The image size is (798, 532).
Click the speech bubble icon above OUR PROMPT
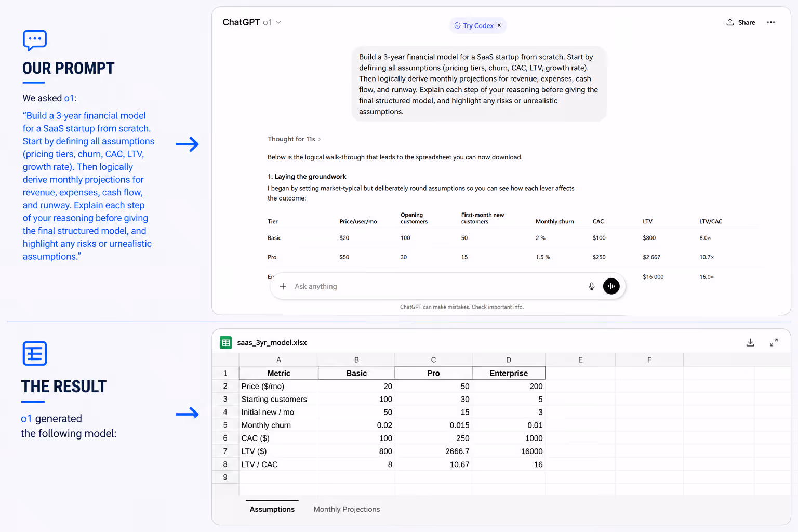point(35,41)
